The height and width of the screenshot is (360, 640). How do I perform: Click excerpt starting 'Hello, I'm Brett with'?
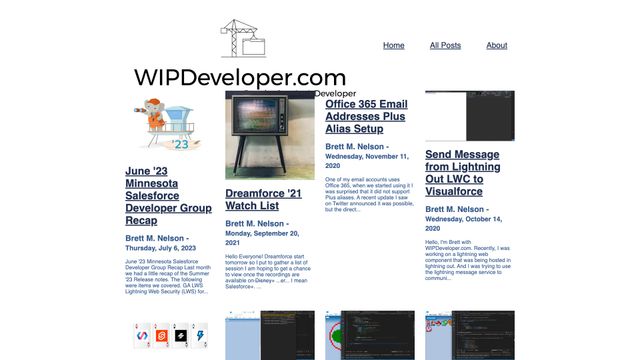468,260
